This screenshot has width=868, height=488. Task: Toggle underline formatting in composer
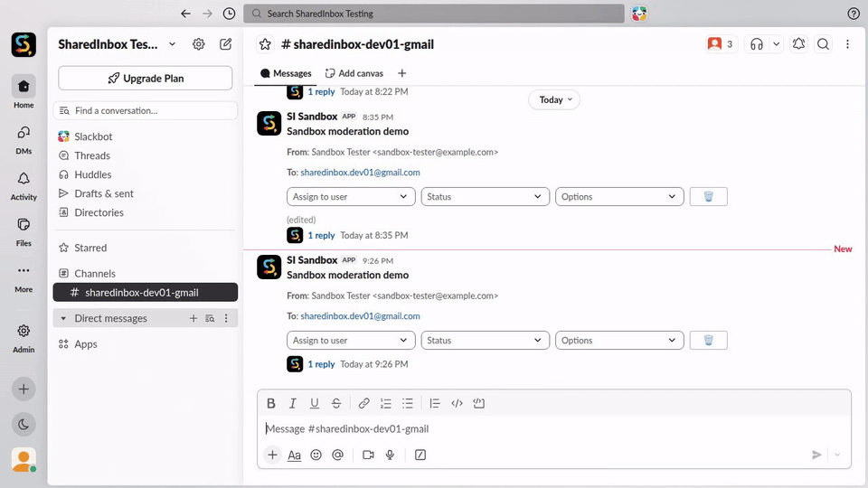point(315,403)
